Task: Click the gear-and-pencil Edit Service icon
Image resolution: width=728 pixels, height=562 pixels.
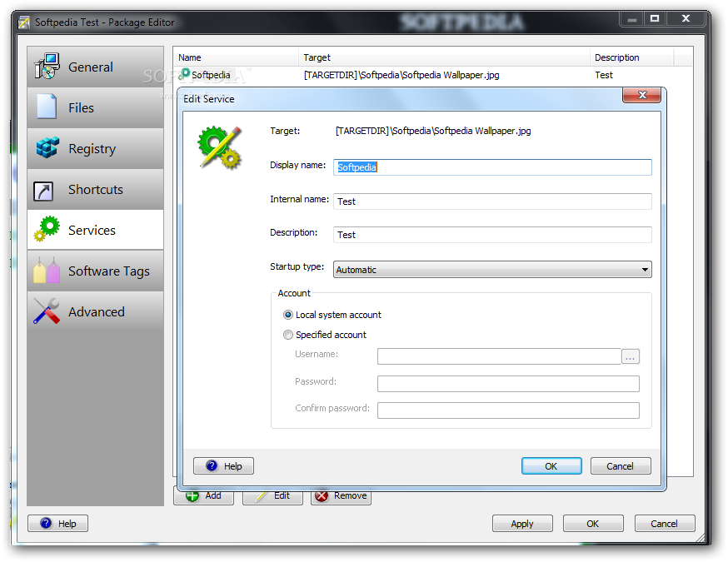Action: point(220,147)
